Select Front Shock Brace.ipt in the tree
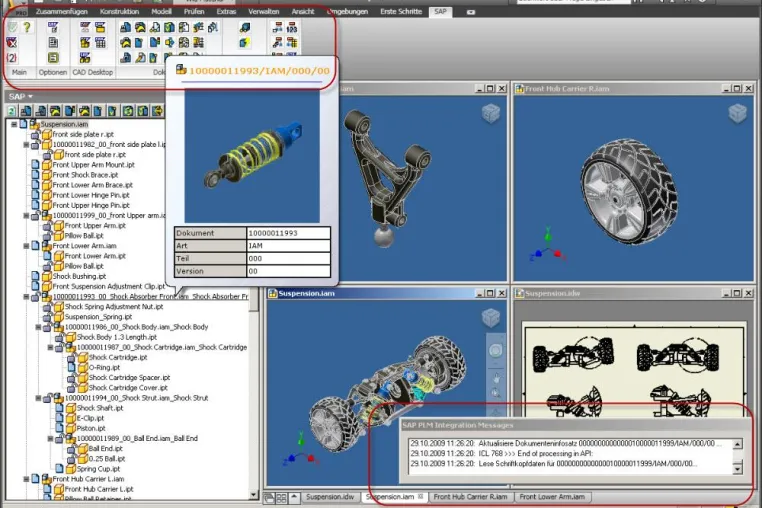This screenshot has width=762, height=508. click(86, 175)
